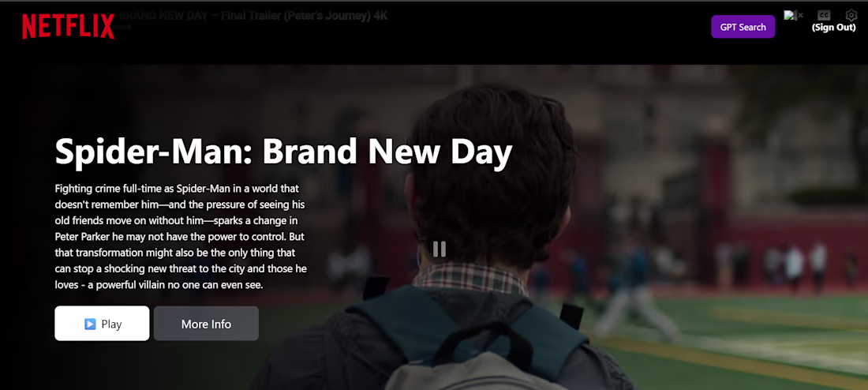This screenshot has width=868, height=390.
Task: Toggle closed captions with CC icon
Action: point(824,16)
